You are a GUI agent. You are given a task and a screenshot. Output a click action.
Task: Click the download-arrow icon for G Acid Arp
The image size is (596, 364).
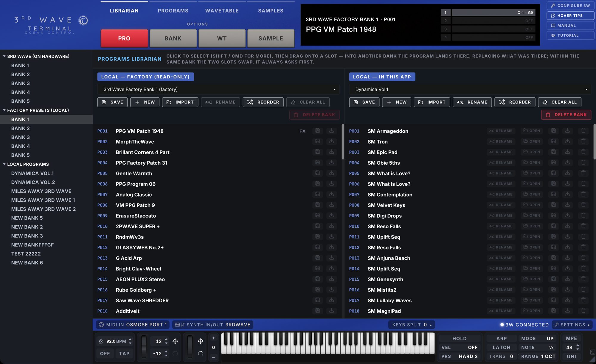coord(331,258)
